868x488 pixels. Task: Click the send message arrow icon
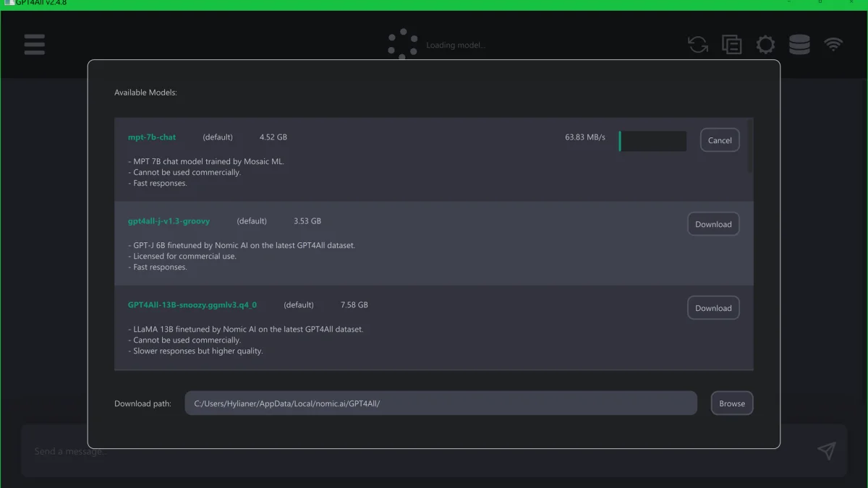tap(827, 450)
